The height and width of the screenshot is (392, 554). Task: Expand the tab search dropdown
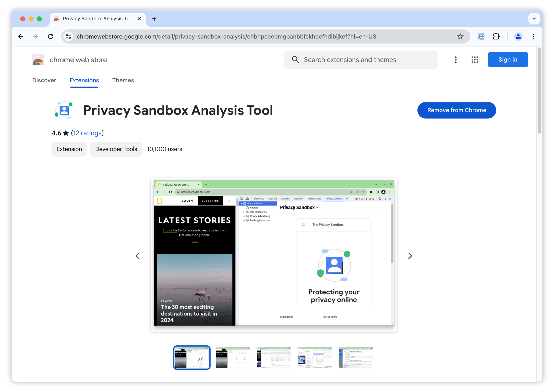[534, 19]
